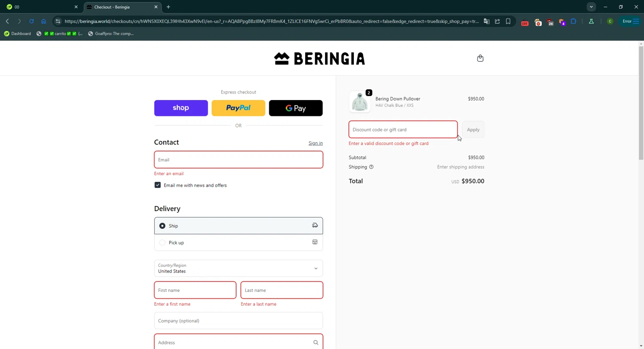Open the browser Error menu button

click(630, 21)
